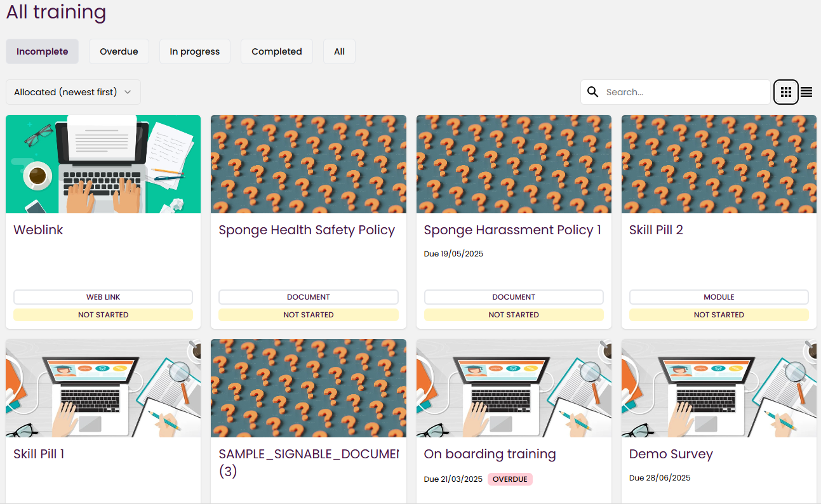Open the Weblink course thumbnail

[x=103, y=164]
